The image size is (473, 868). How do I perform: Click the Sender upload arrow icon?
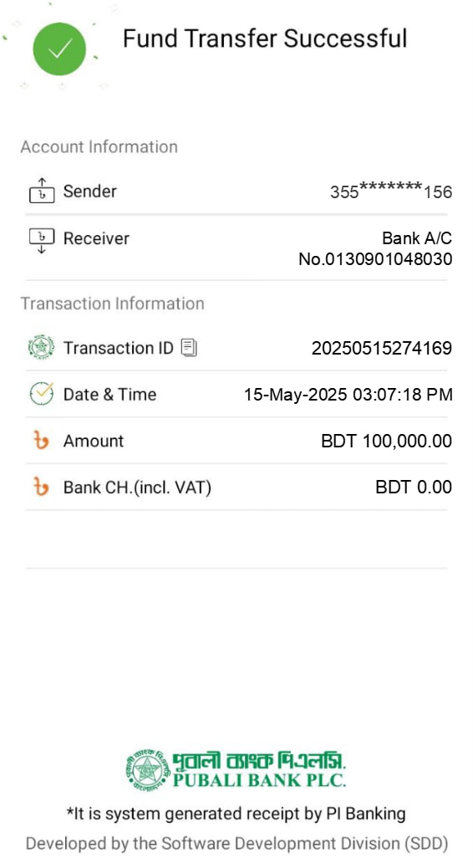(42, 191)
